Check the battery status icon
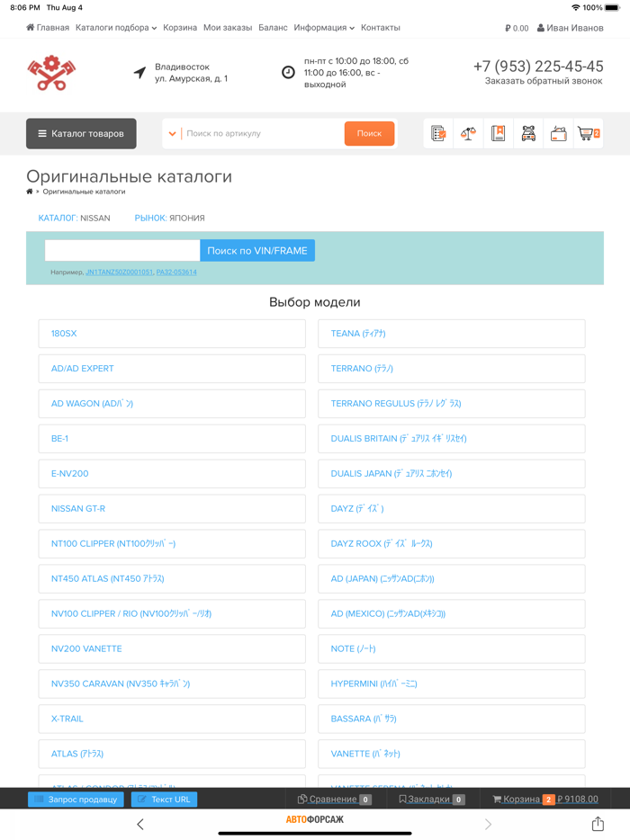The width and height of the screenshot is (630, 840). click(x=612, y=7)
